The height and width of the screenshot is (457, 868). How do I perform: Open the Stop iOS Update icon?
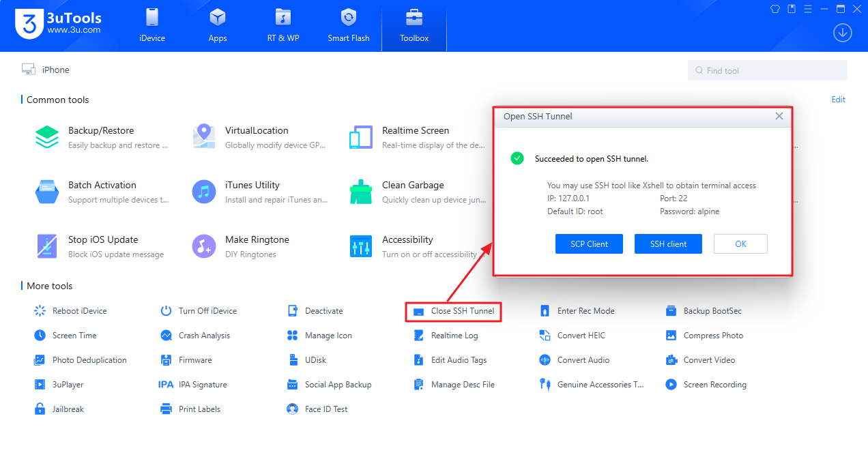47,246
